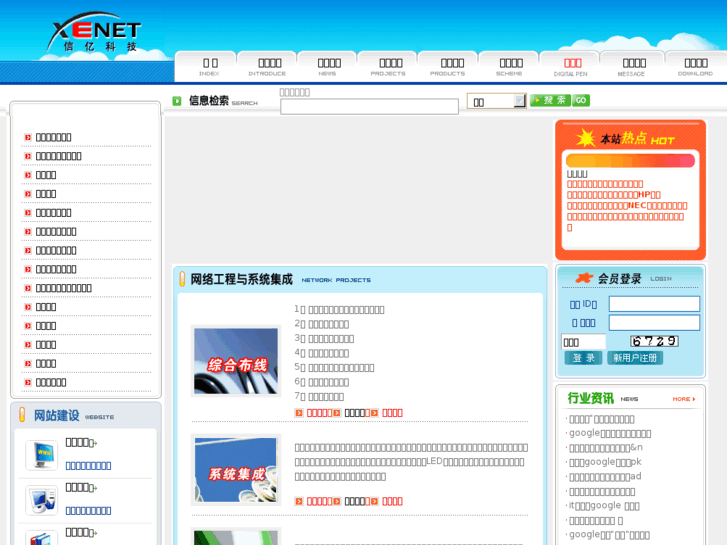Click the 网站建设 WEBSITE section heading
This screenshot has width=727, height=545.
74,416
